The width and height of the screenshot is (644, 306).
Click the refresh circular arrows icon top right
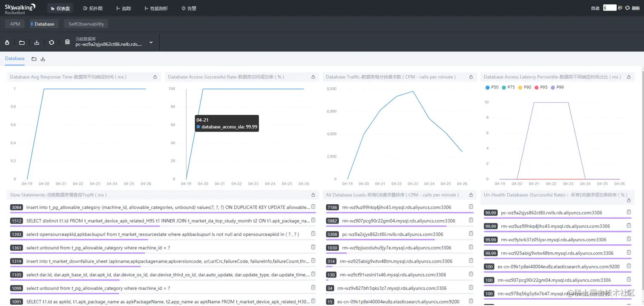click(627, 8)
